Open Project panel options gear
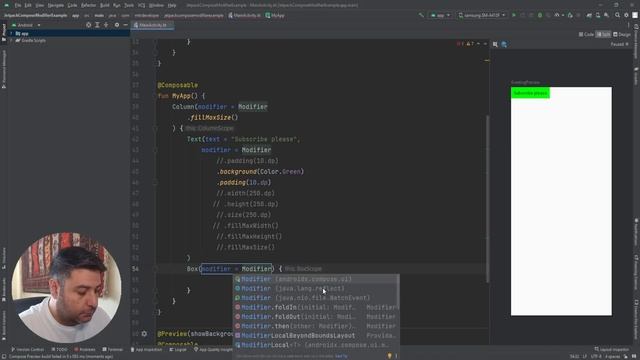The width and height of the screenshot is (640, 360). click(117, 25)
